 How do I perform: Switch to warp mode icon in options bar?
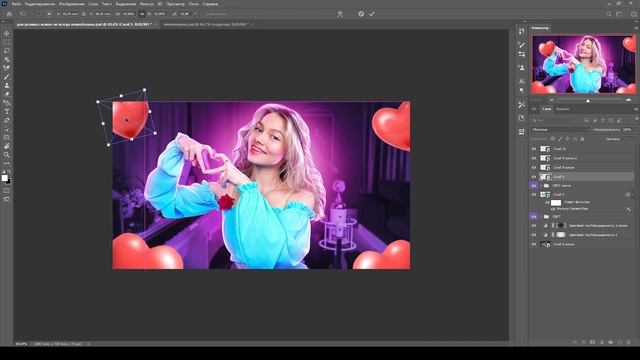coord(340,14)
